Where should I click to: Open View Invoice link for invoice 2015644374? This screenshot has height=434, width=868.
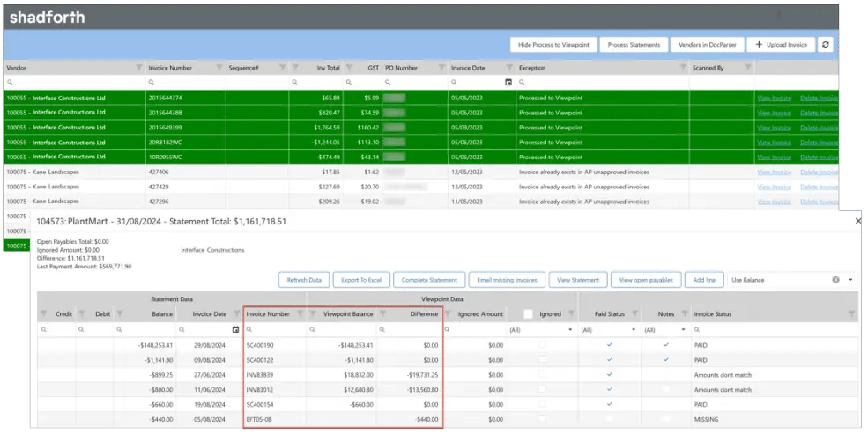[774, 98]
